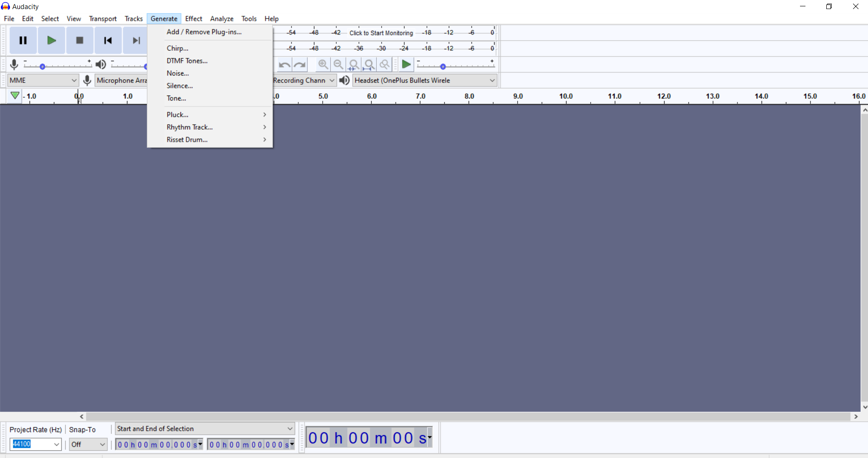Skip to Start of the track
The image size is (868, 458).
tap(108, 40)
